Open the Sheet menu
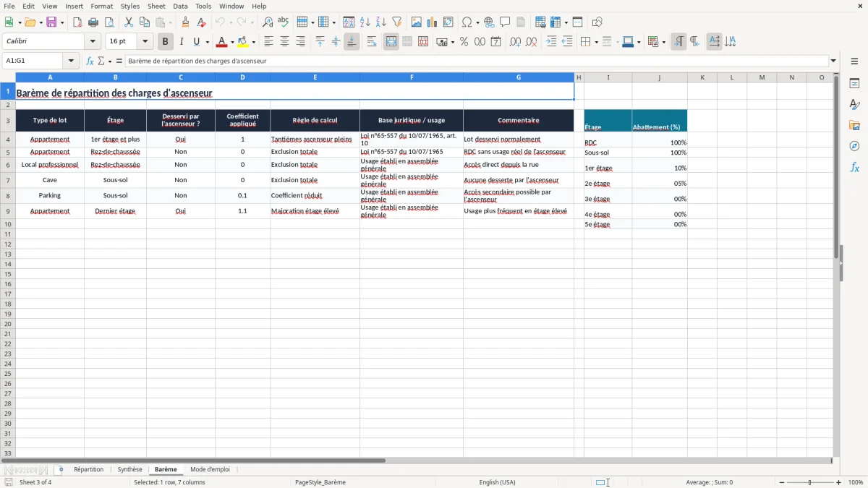The width and height of the screenshot is (868, 488). pos(156,6)
